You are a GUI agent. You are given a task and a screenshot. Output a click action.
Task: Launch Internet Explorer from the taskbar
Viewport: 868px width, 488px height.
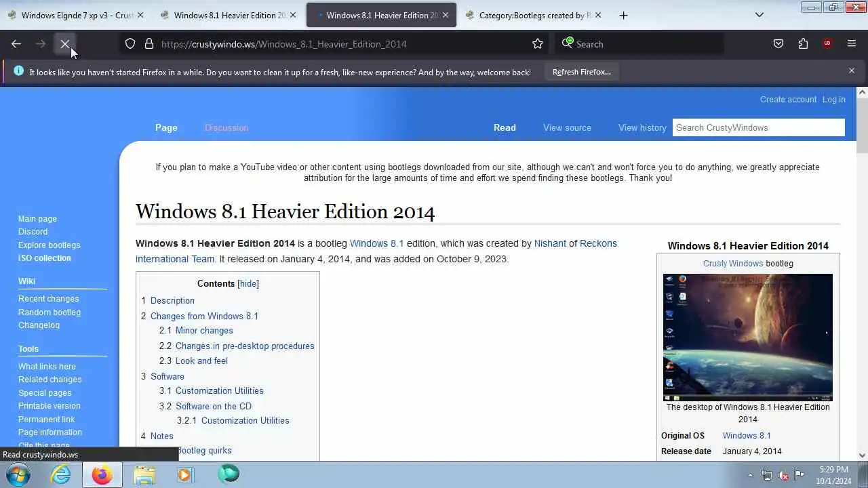click(x=61, y=474)
